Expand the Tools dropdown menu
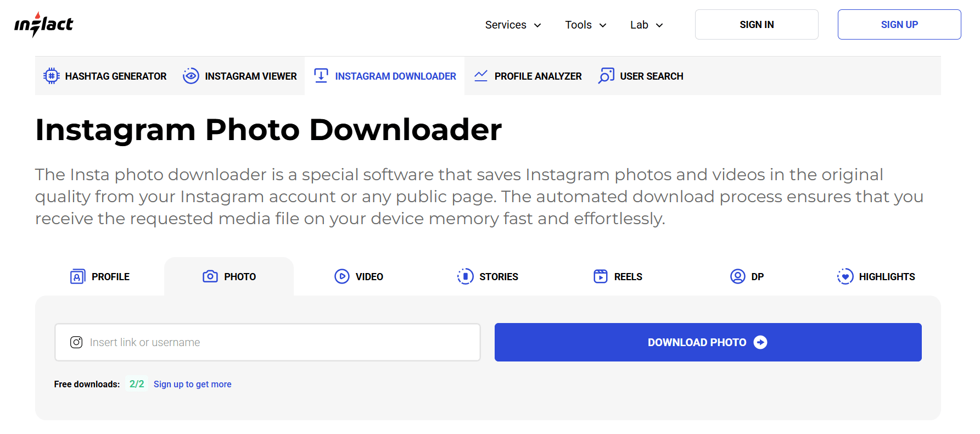Image resolution: width=980 pixels, height=434 pixels. coord(586,25)
